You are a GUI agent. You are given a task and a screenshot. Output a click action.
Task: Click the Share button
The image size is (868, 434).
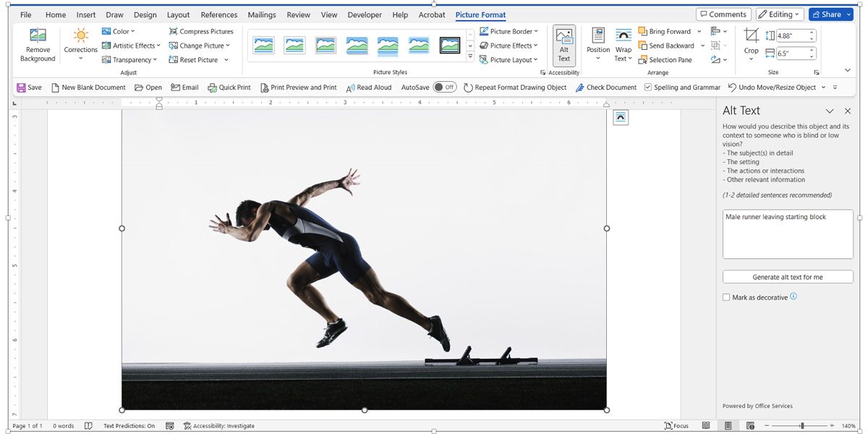[x=830, y=14]
